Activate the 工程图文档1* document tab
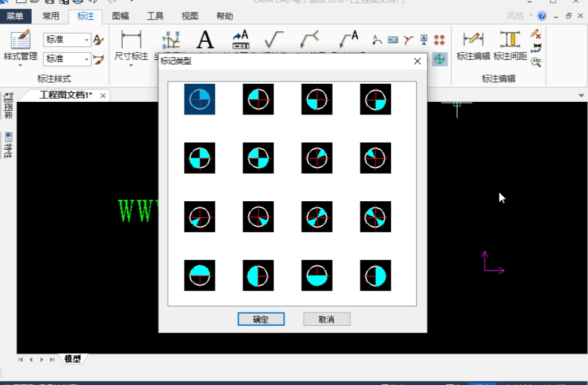 (x=66, y=95)
